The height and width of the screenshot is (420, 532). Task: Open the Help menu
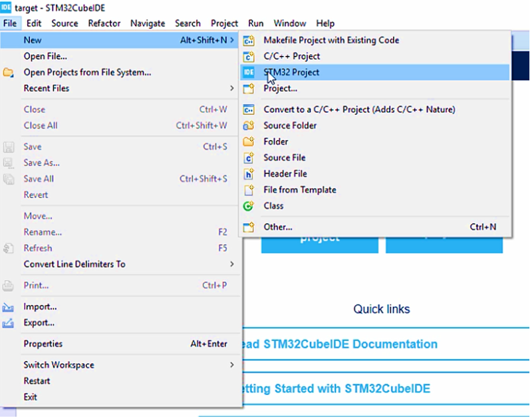point(325,23)
